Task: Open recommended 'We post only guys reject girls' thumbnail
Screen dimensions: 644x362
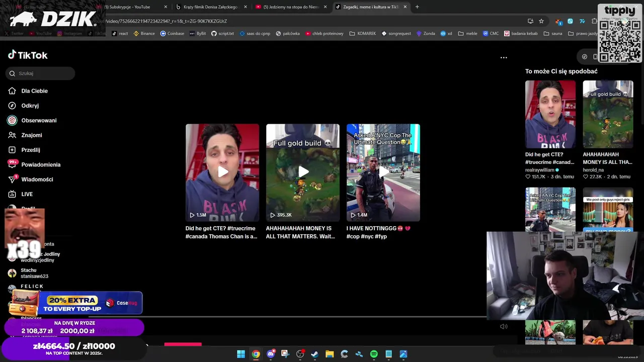Action: point(608,210)
